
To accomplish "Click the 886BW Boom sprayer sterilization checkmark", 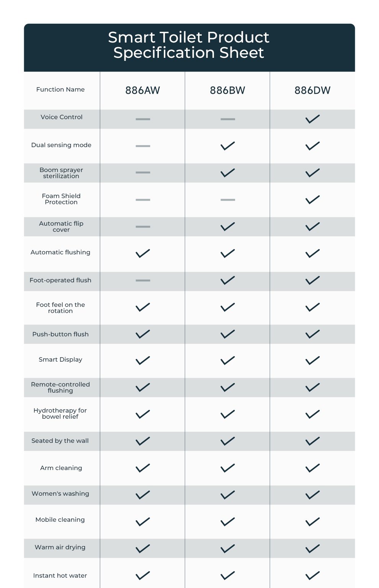I will (227, 173).
